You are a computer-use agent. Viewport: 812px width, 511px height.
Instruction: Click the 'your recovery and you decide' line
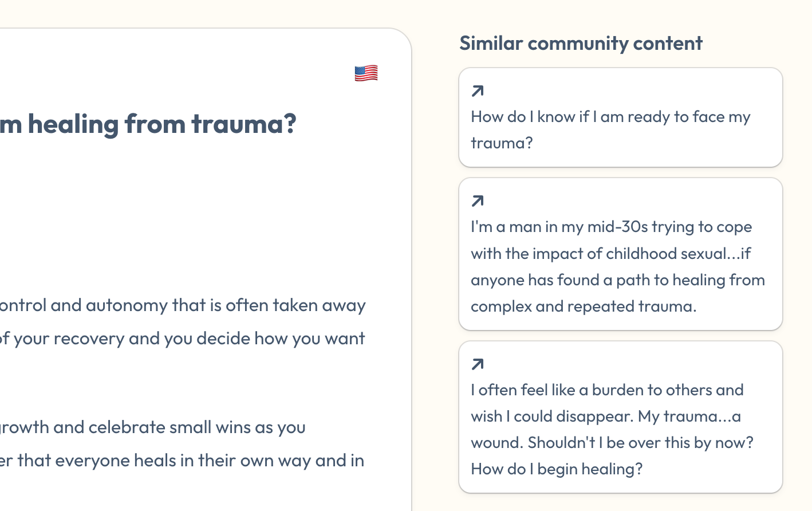click(183, 339)
